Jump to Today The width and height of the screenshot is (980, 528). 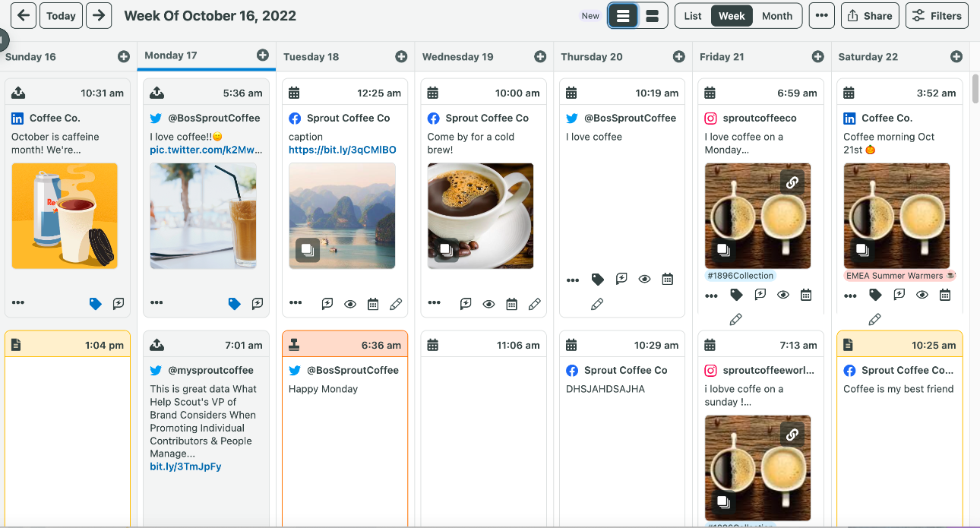[61, 15]
